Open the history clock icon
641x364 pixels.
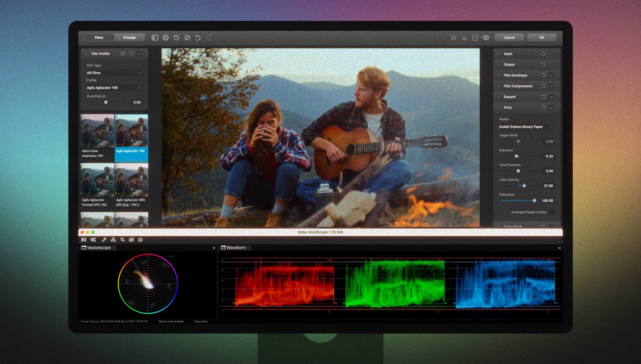pos(176,38)
